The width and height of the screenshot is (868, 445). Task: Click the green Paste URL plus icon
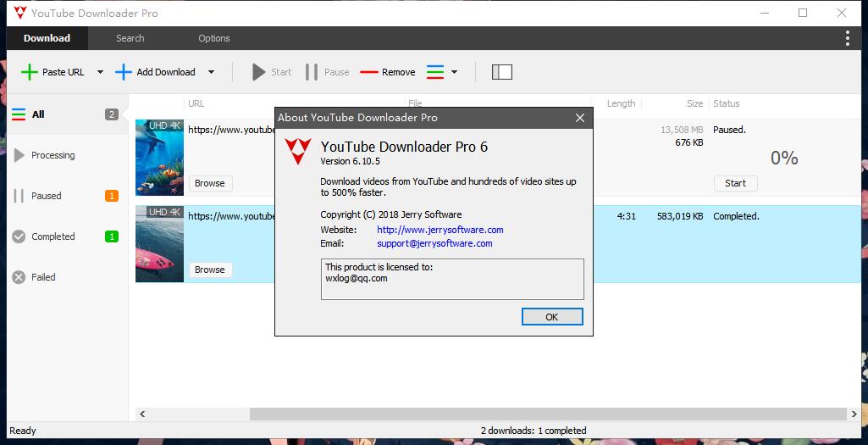pyautogui.click(x=30, y=72)
